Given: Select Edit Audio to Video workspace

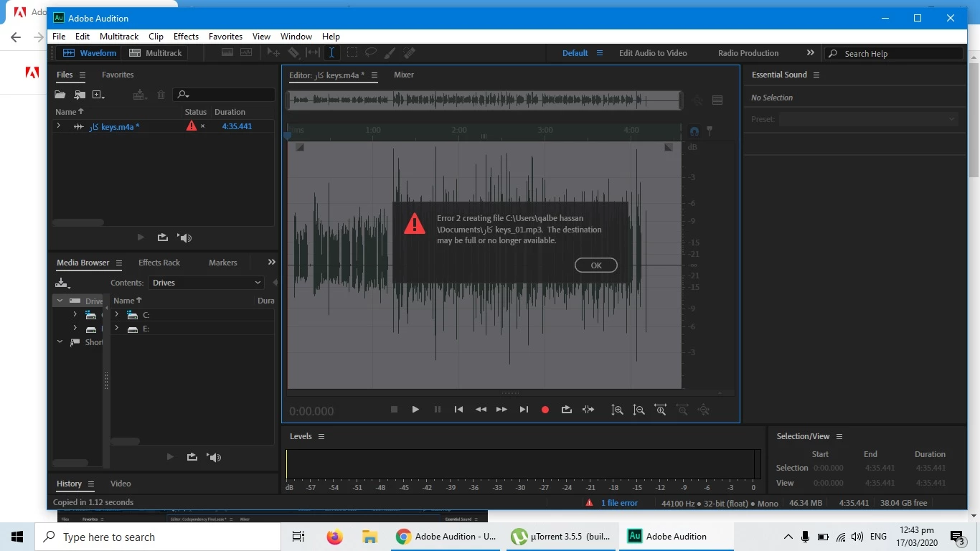Looking at the screenshot, I should tap(653, 53).
